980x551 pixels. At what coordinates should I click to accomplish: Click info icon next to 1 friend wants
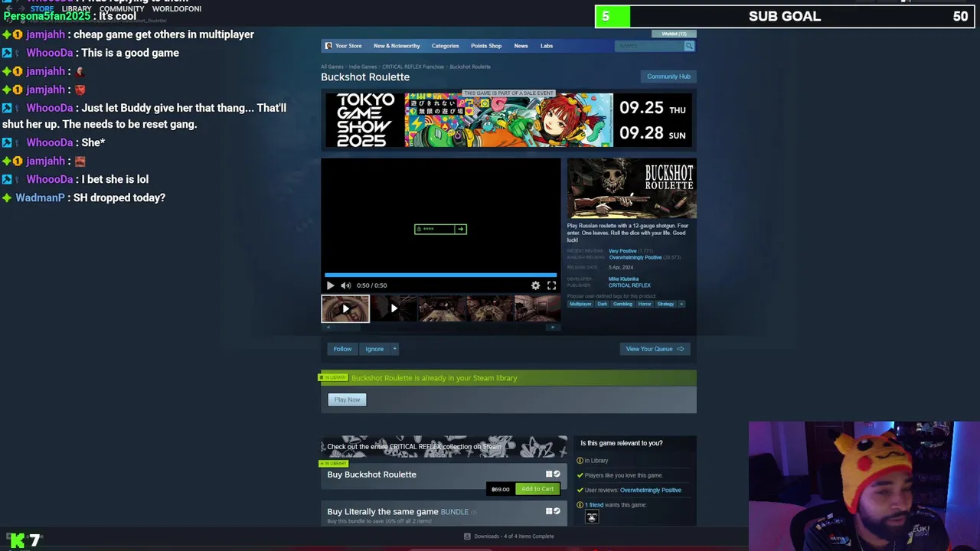point(580,505)
